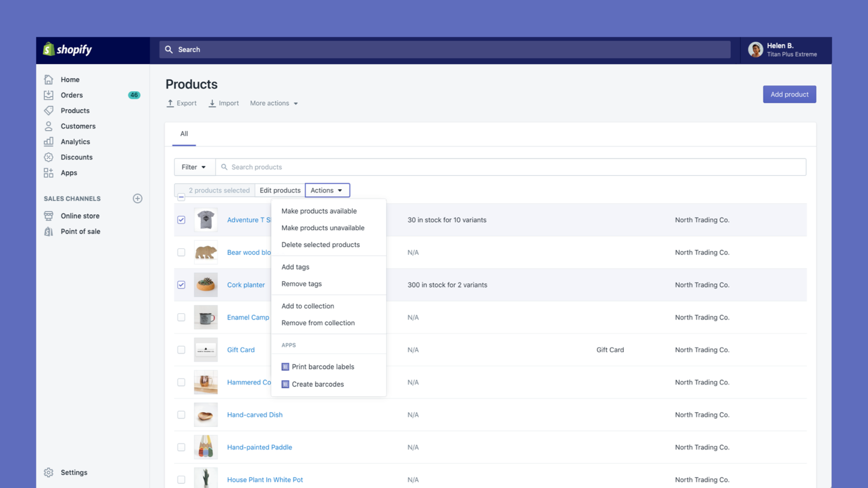Open the Filter dropdown

194,167
